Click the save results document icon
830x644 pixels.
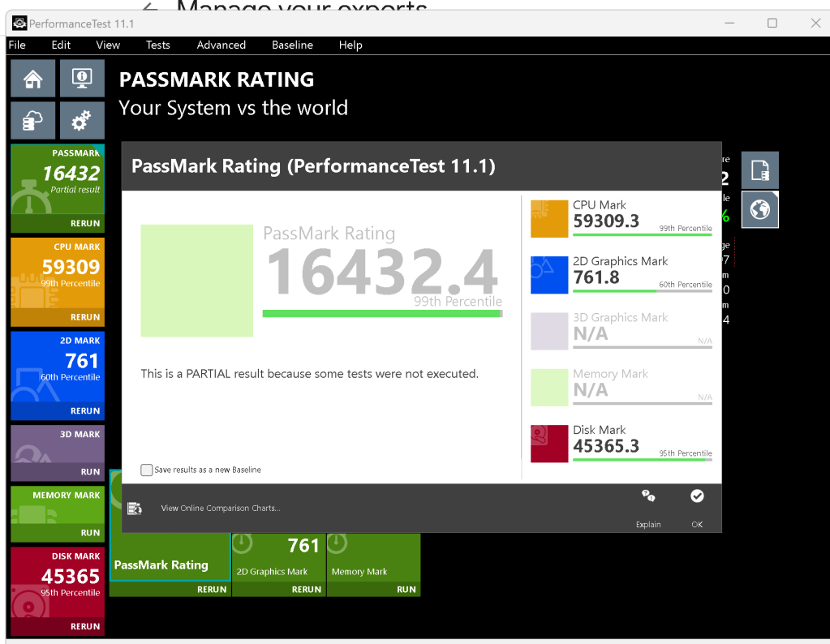(x=759, y=170)
